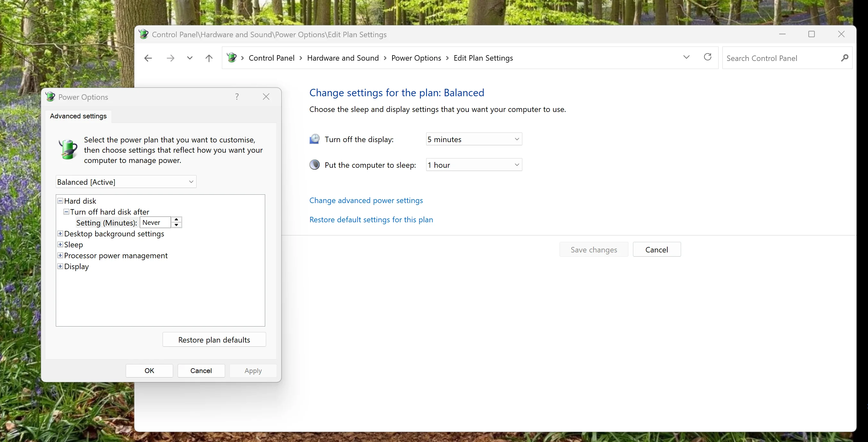Expand Processor power management node

[x=60, y=255]
